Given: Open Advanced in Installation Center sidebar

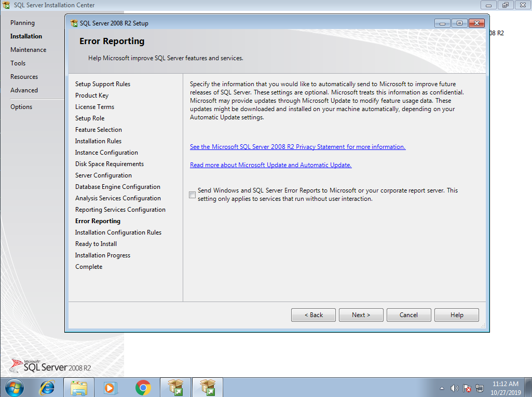Looking at the screenshot, I should 24,90.
